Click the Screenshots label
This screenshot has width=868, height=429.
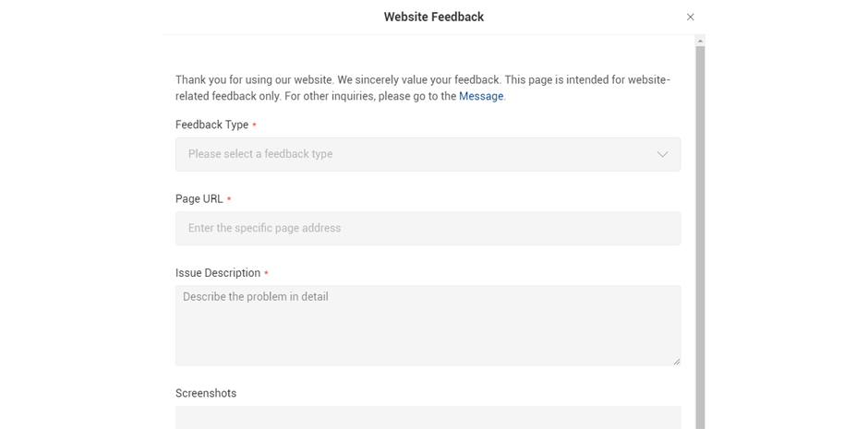point(206,393)
